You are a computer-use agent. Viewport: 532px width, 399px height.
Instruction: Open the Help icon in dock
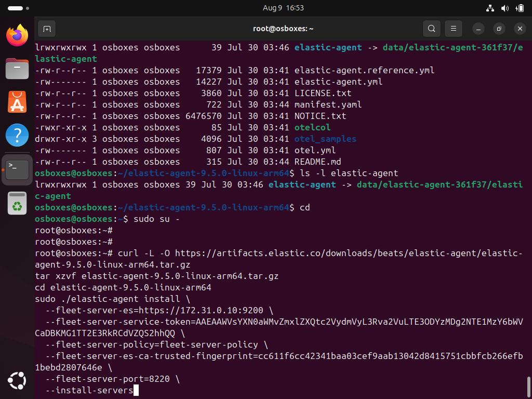point(17,135)
